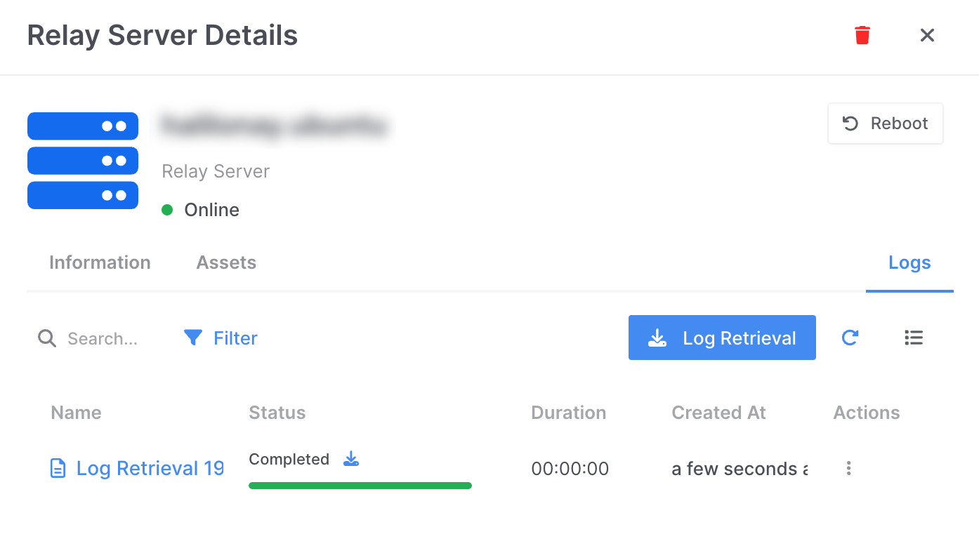Click the document icon beside Log Retrieval 19
The width and height of the screenshot is (979, 560).
coord(58,468)
